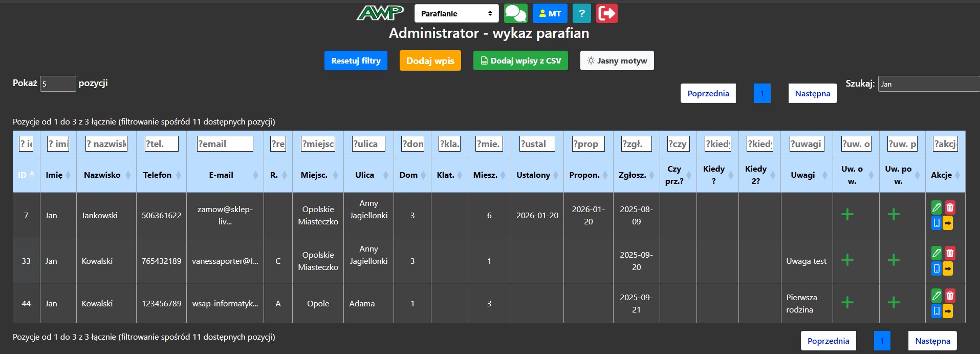The height and width of the screenshot is (354, 980).
Task: Open the Parafianie view dropdown
Action: point(456,13)
